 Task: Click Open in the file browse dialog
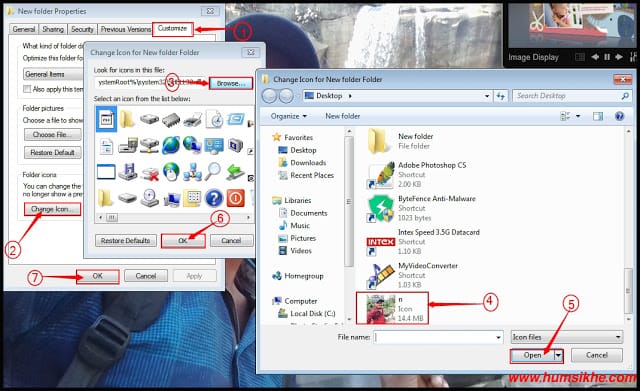coord(532,355)
